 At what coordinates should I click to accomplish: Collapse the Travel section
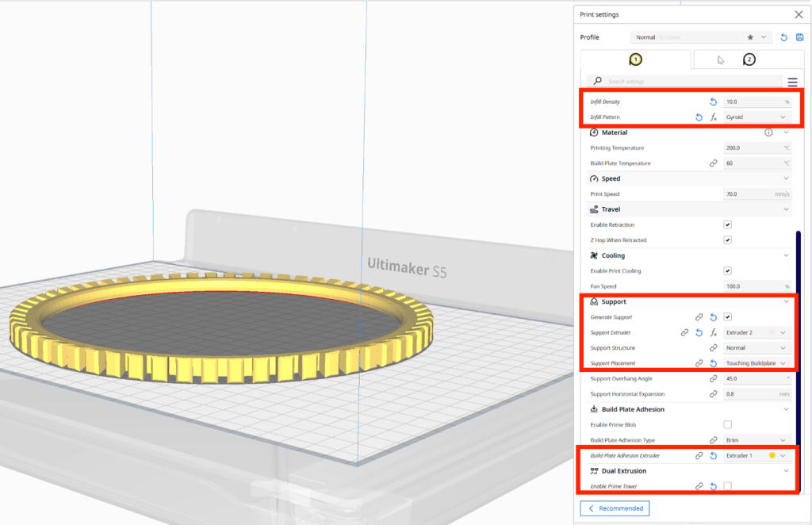(x=786, y=209)
